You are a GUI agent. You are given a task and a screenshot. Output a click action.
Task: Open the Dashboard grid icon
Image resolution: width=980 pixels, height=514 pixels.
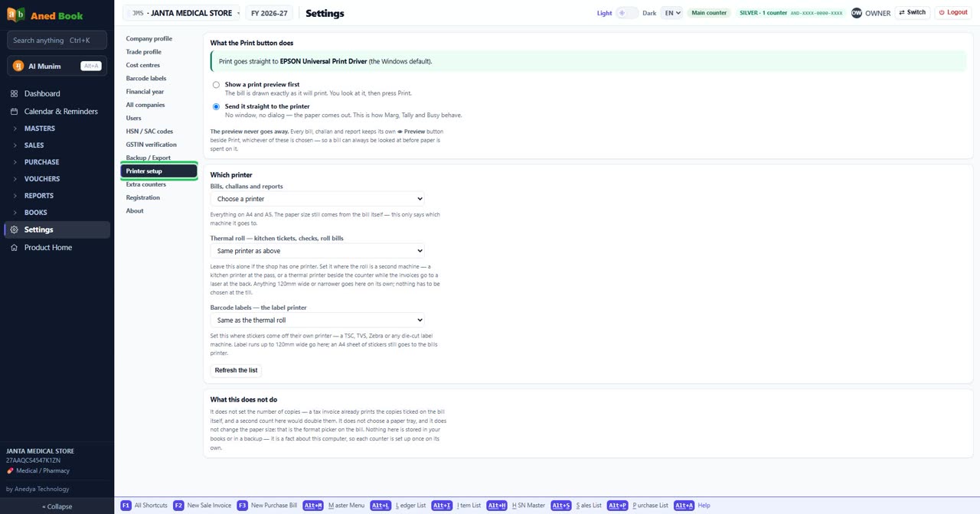tap(14, 93)
